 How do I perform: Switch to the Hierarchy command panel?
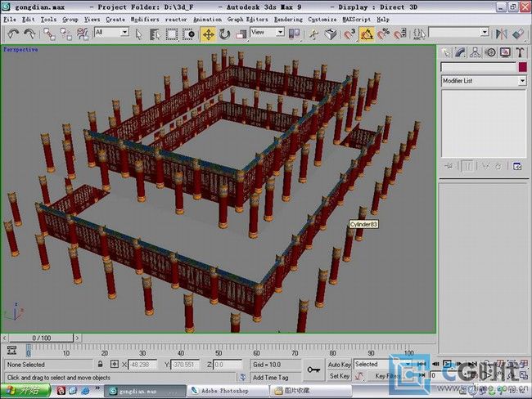click(x=475, y=52)
